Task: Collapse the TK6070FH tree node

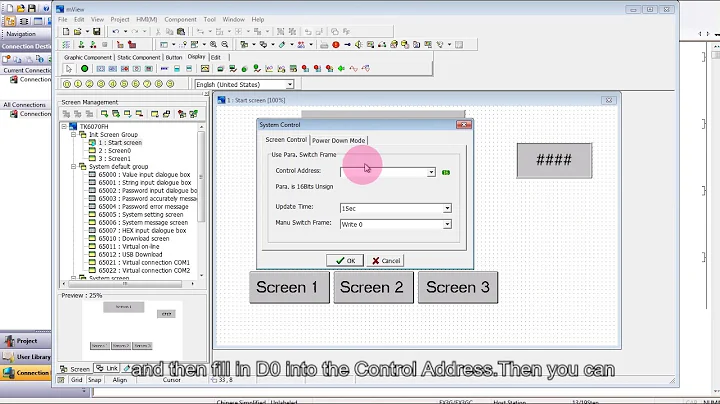Action: coord(64,126)
